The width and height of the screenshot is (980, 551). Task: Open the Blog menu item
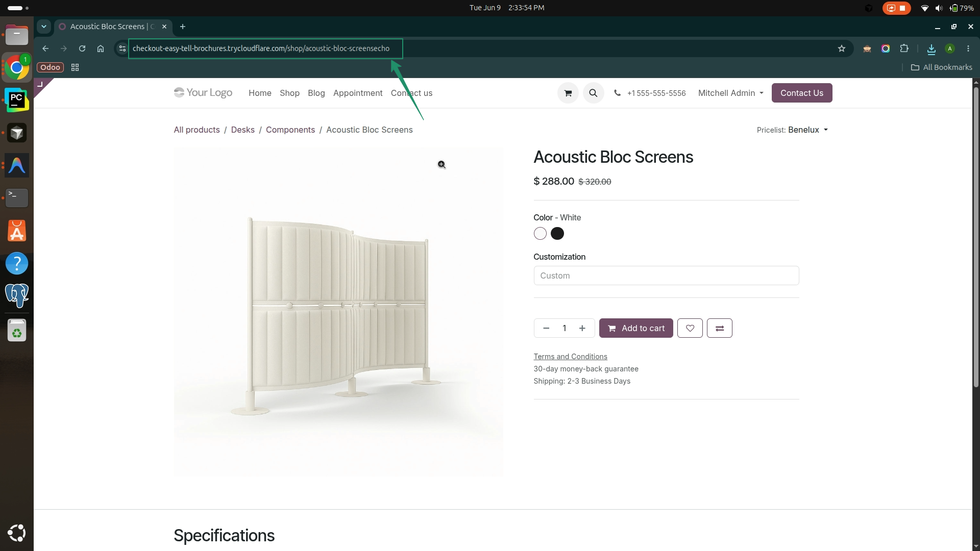tap(316, 93)
